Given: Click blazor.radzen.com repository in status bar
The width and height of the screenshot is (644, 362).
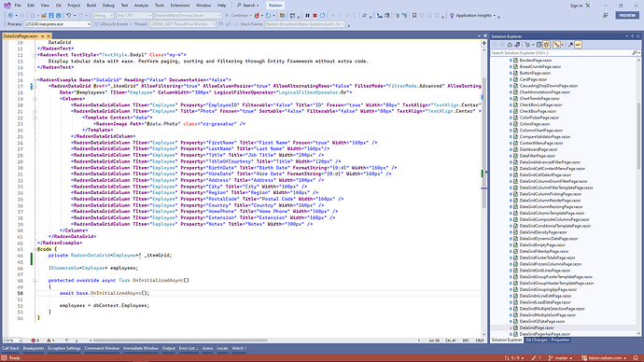Looking at the screenshot, I should 604,358.
